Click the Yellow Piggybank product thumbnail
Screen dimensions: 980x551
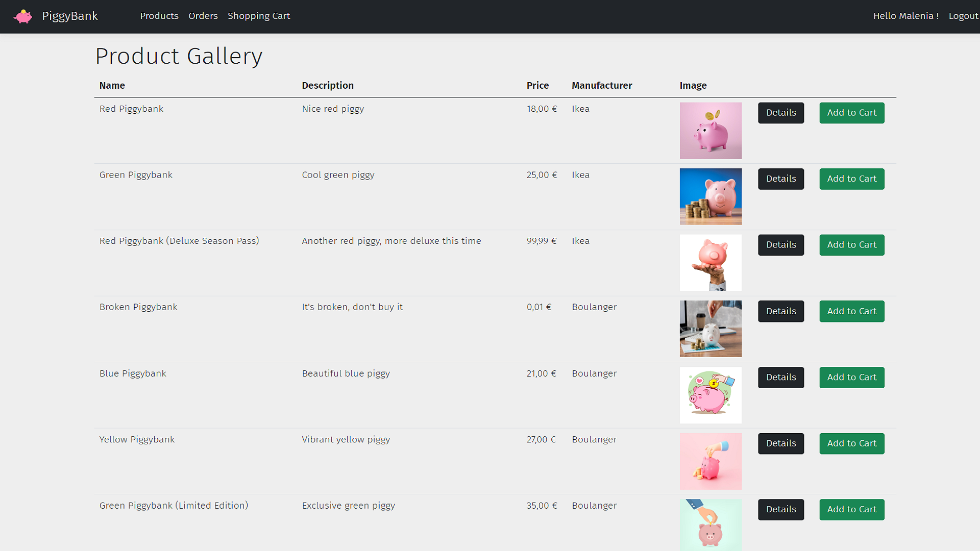[x=710, y=461]
